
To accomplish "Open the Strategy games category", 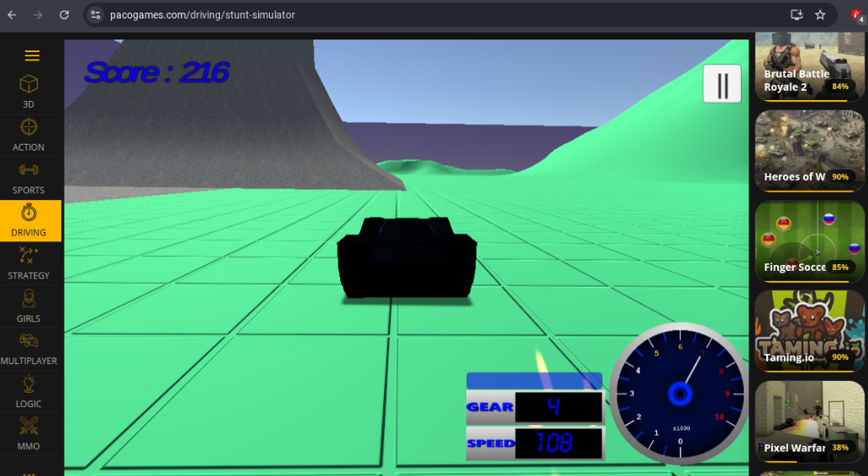I will [29, 256].
